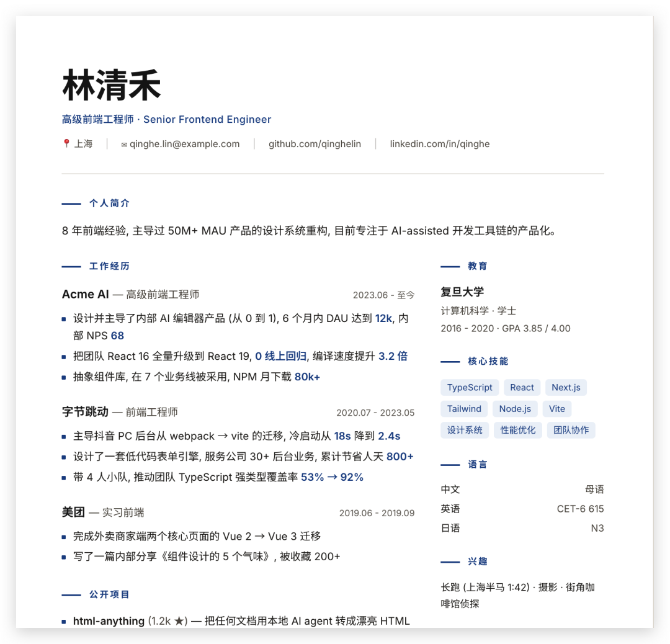Click the 设计系统 skill tag
This screenshot has height=644, width=670.
pyautogui.click(x=465, y=431)
